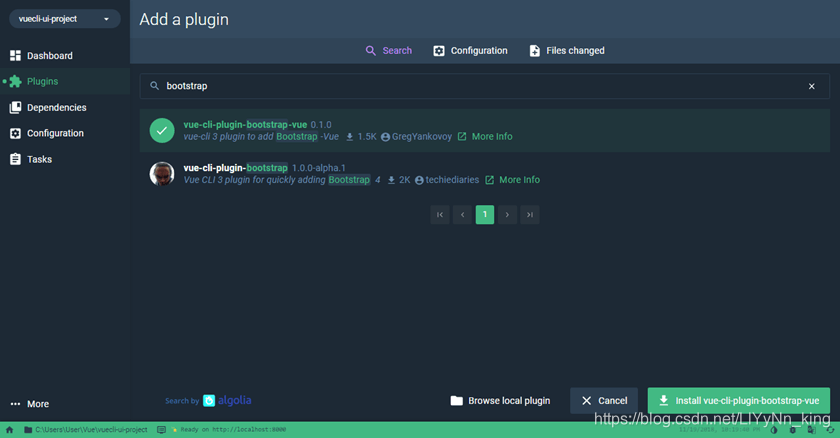
Task: Click the translate icon in status bar
Action: [x=812, y=430]
